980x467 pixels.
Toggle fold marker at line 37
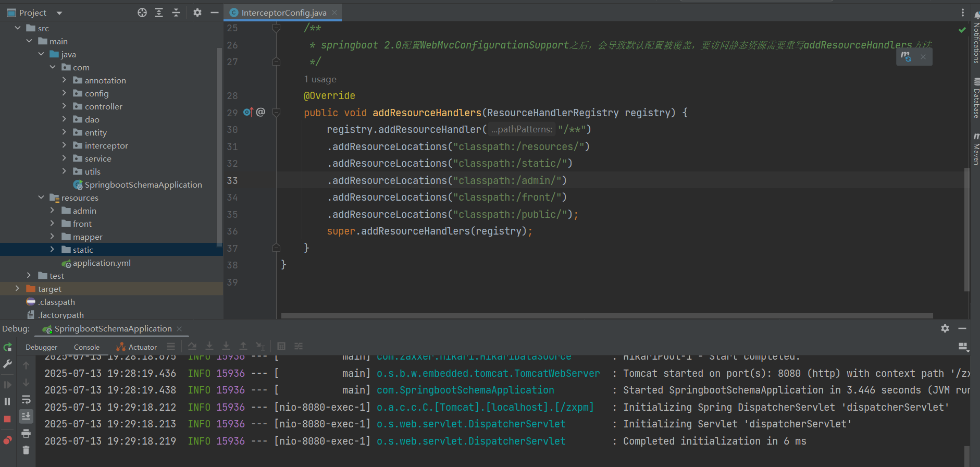pos(277,248)
